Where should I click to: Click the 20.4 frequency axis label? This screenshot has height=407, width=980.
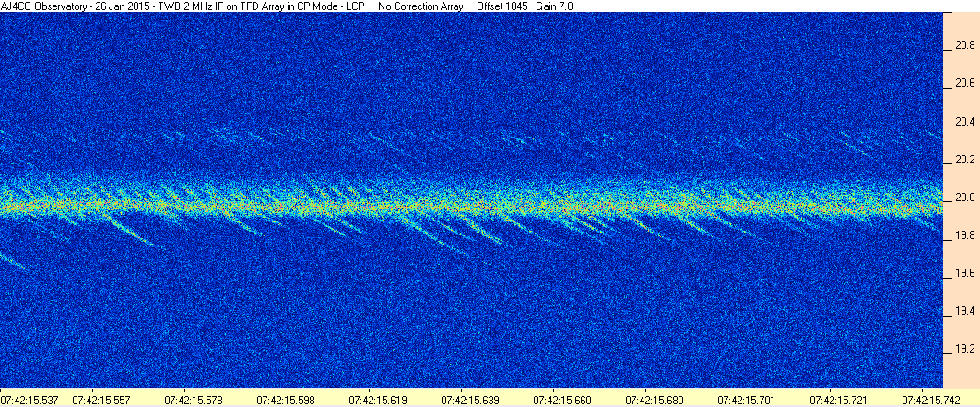click(x=965, y=121)
